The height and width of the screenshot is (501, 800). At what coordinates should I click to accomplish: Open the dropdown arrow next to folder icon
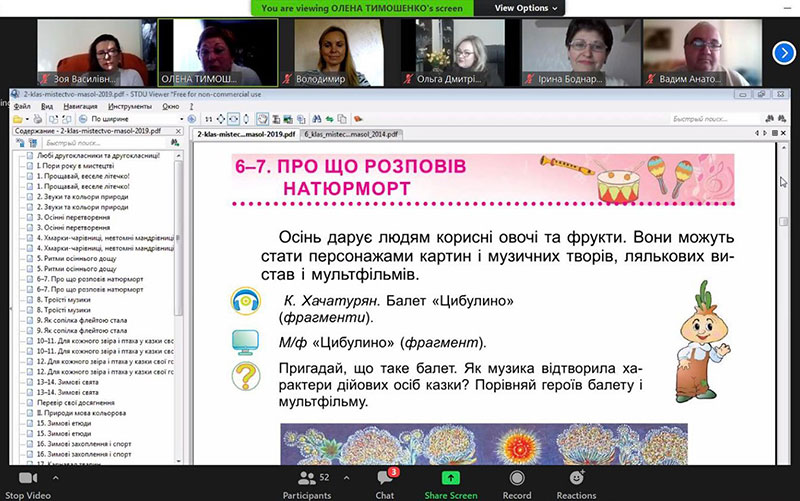tap(27, 119)
